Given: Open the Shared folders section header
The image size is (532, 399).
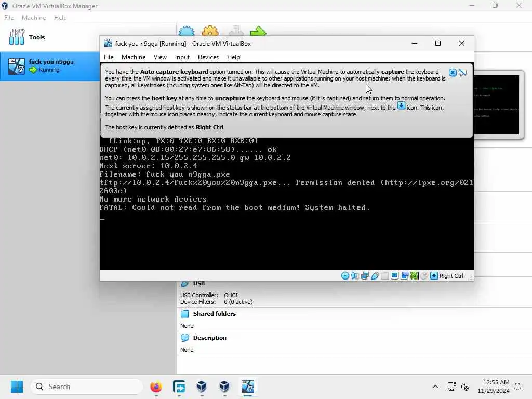Looking at the screenshot, I should pyautogui.click(x=215, y=314).
